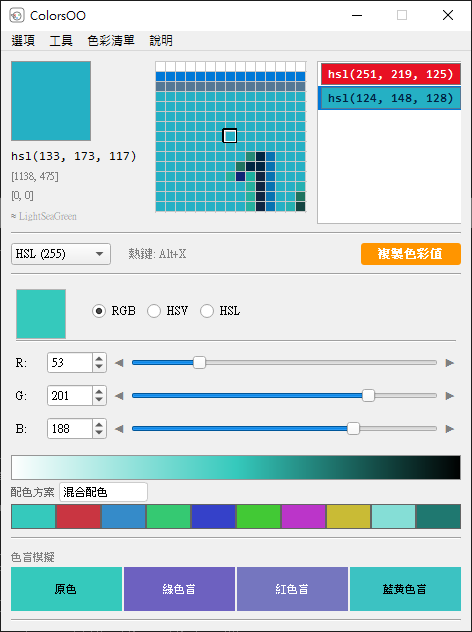Click the G value input field
Viewport: 472px width, 632px height.
(70, 395)
